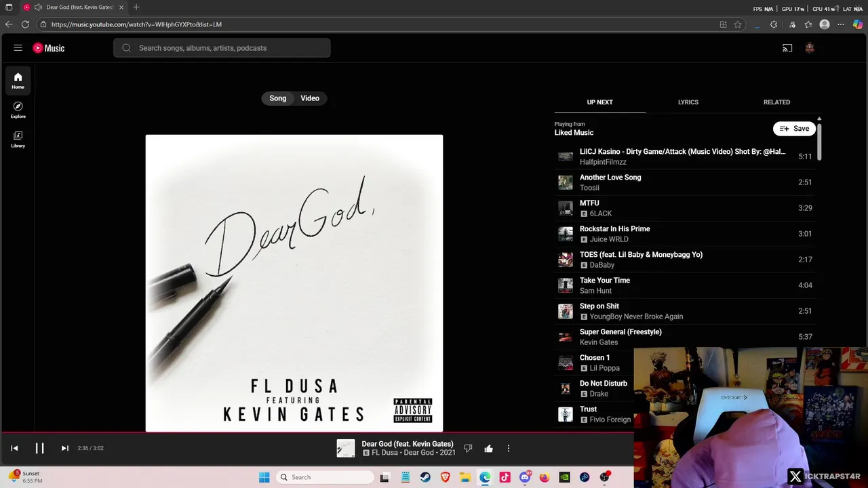This screenshot has width=868, height=488.
Task: Select the LYRICS tab
Action: pos(688,102)
